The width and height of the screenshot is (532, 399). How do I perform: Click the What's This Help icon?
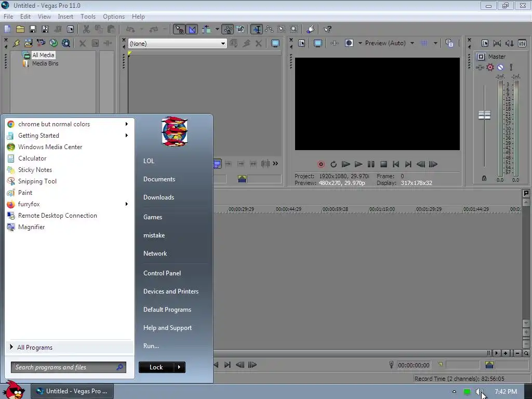click(x=327, y=30)
